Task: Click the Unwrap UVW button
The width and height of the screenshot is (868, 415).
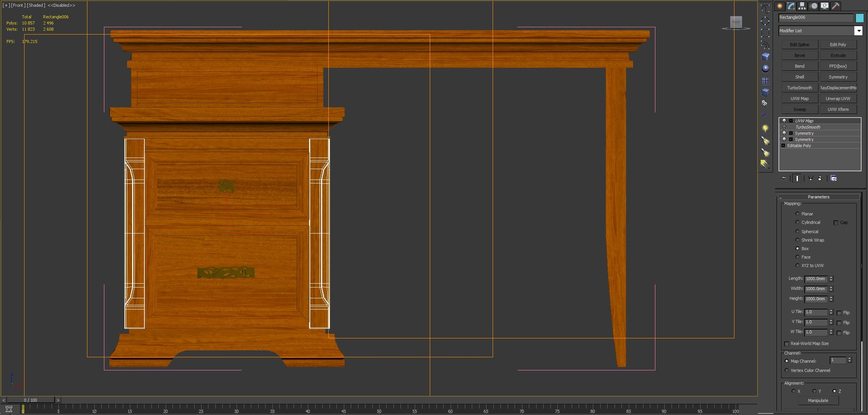Action: coord(838,99)
